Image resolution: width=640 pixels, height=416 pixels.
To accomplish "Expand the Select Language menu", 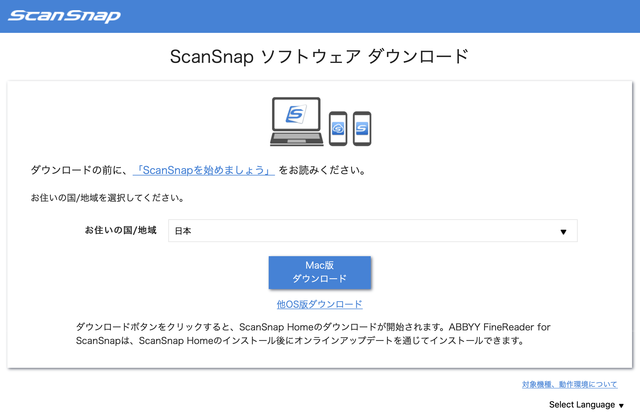I will pos(586,405).
